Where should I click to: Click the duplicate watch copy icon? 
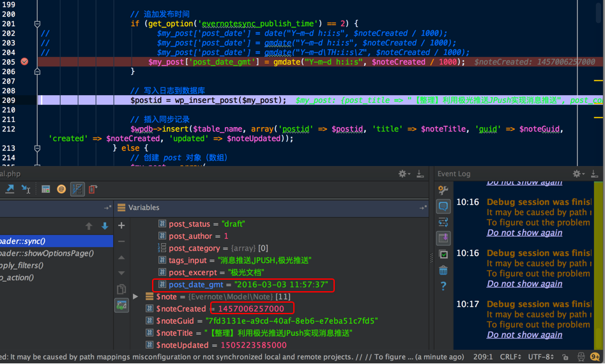(121, 289)
